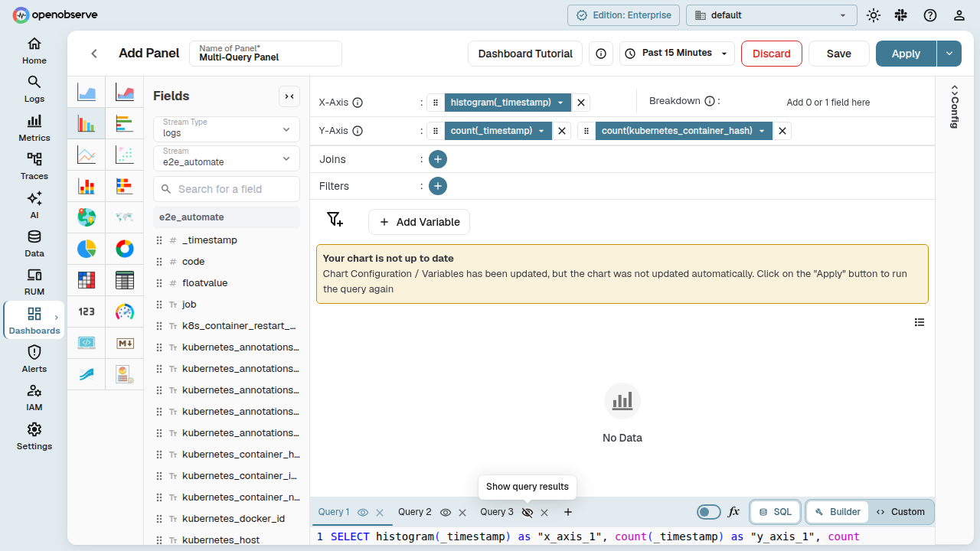Select the horizontal stacked bar chart
980x551 pixels.
click(x=124, y=186)
